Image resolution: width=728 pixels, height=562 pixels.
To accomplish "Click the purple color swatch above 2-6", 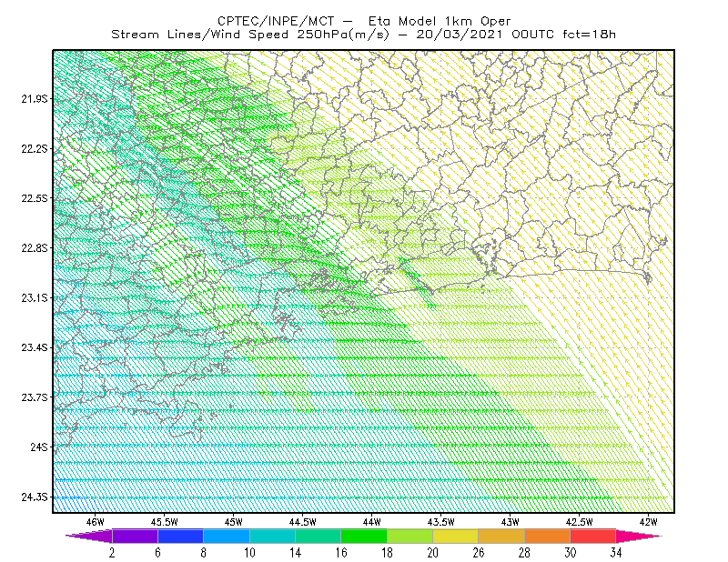I will point(135,536).
